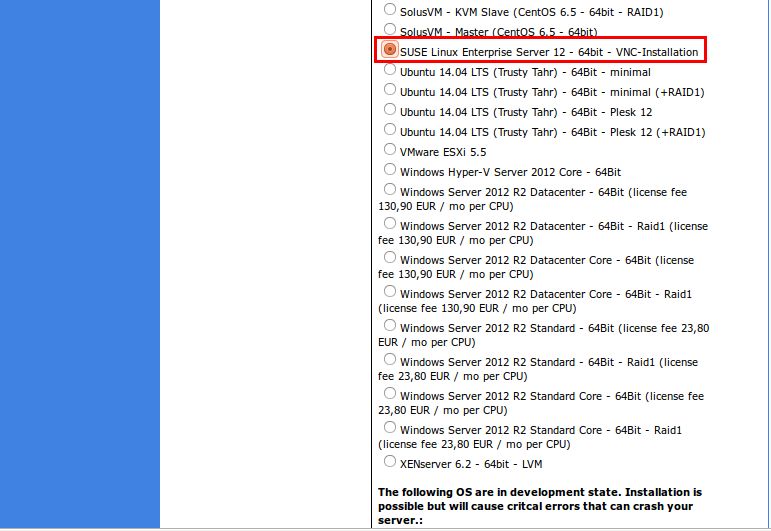
Task: Select Windows Server 2012 R2 Datacenter Core 64Bit (license fee) option
Action: coord(389,258)
